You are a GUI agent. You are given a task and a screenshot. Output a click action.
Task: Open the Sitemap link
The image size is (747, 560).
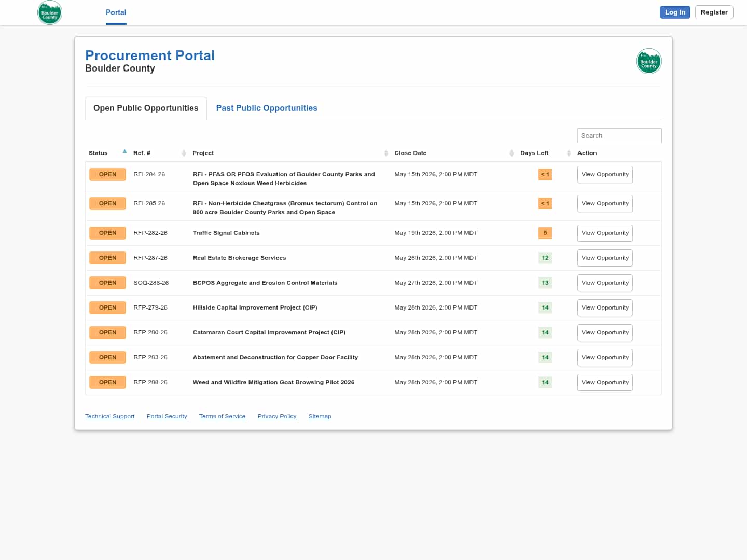click(320, 416)
